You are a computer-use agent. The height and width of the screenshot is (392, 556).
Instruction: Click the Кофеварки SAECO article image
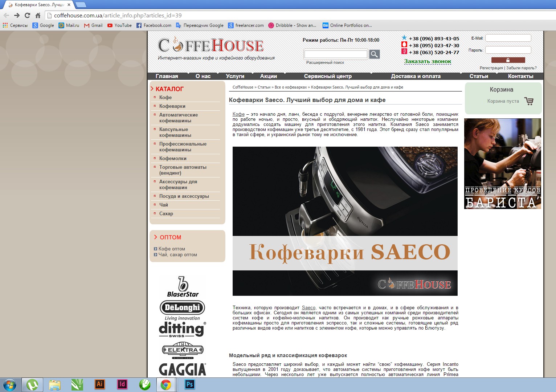[345, 221]
